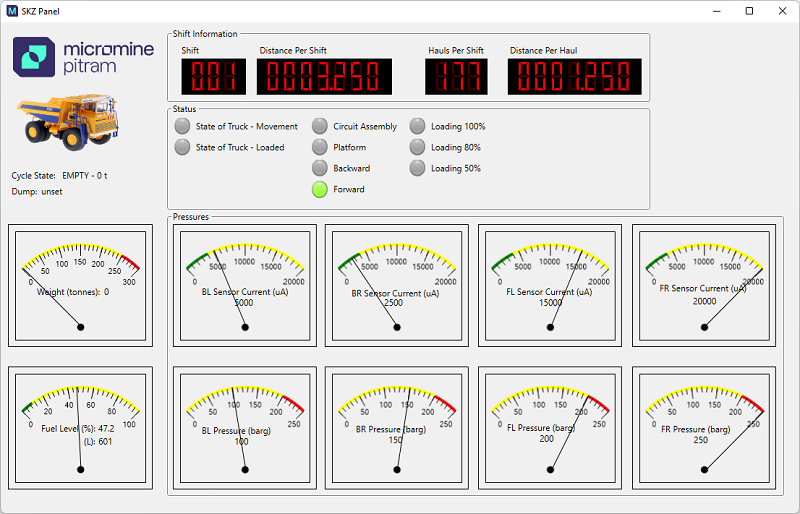Click the FL Pressure value 200

click(546, 438)
